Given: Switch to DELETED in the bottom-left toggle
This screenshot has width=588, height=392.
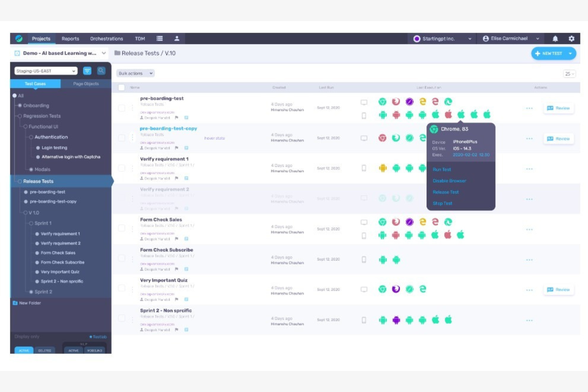Looking at the screenshot, I should (45, 351).
